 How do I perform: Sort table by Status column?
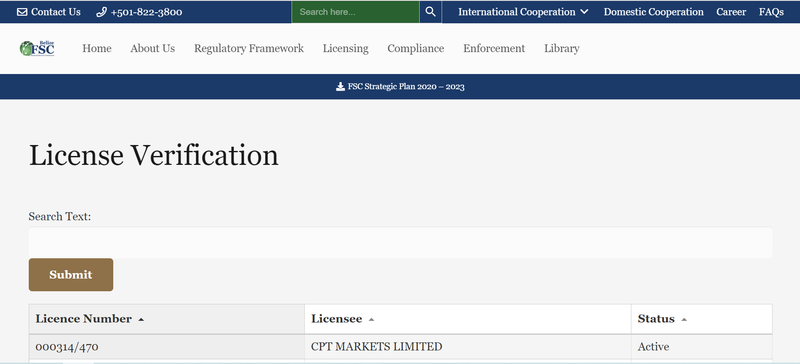click(702, 319)
